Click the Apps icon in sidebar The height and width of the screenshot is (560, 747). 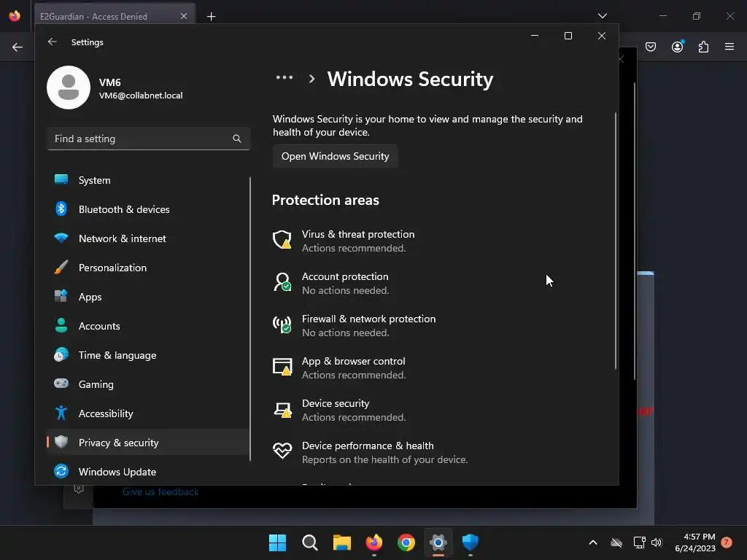61,296
